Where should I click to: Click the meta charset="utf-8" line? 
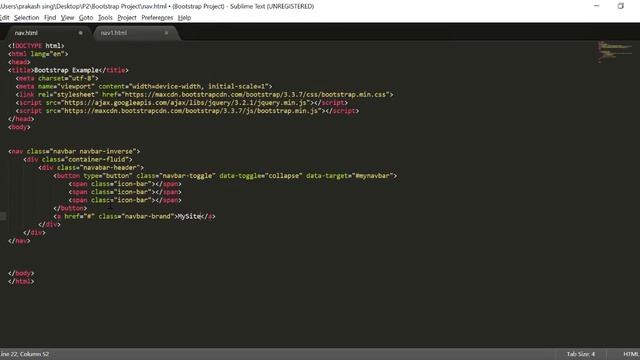pos(57,78)
